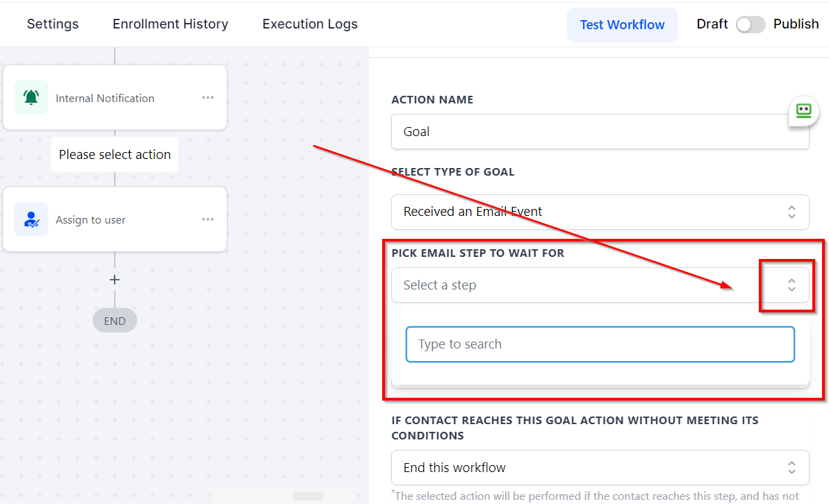Click the Test Workflow button
This screenshot has height=504, width=829.
tap(623, 25)
